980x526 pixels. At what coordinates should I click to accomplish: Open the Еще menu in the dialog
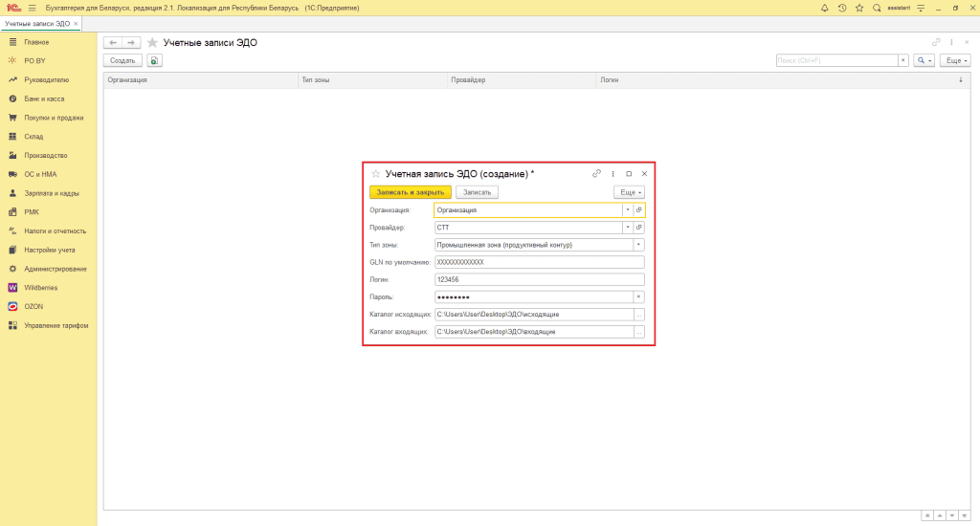pos(629,192)
